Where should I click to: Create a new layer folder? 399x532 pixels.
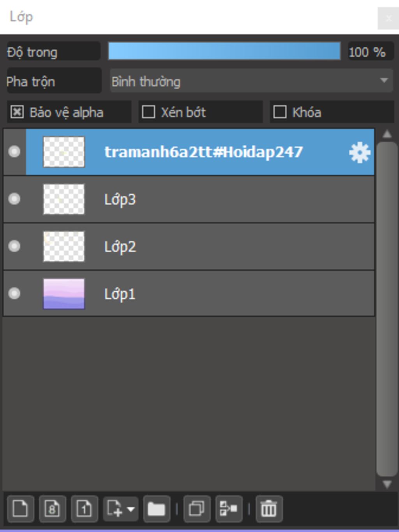[157, 508]
